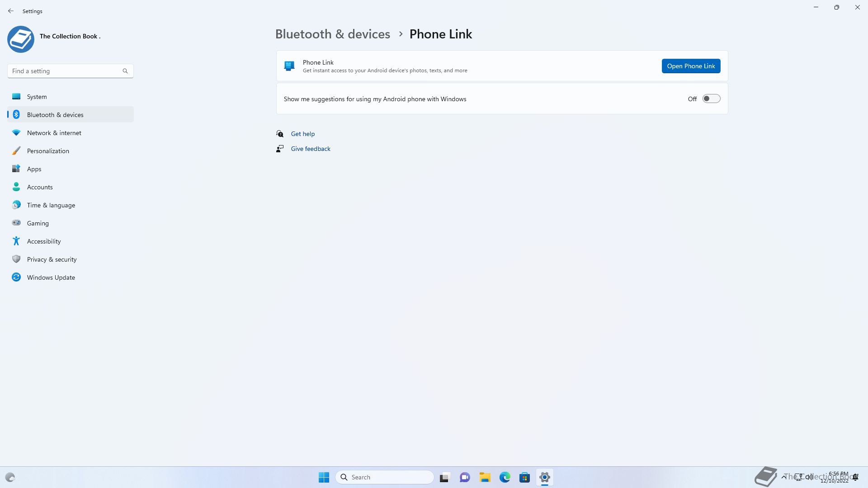Screen dimensions: 868x488
Task: Open Privacy & security settings
Action: (71, 259)
